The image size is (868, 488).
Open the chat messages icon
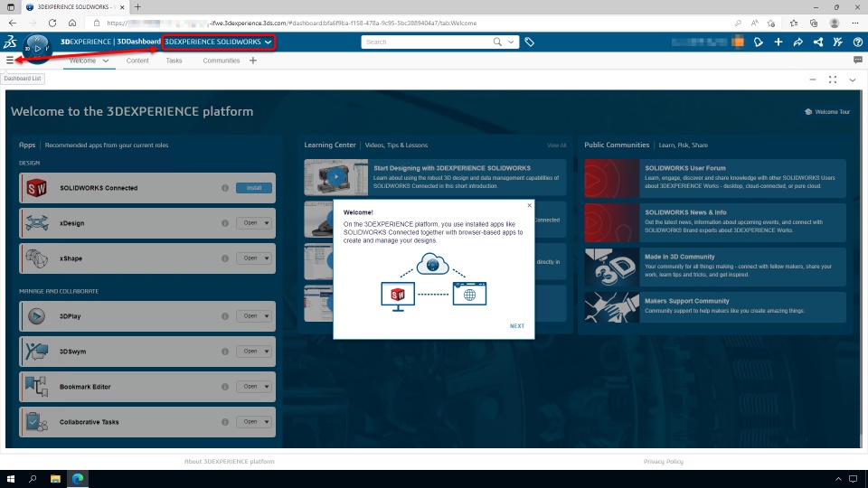click(x=858, y=60)
